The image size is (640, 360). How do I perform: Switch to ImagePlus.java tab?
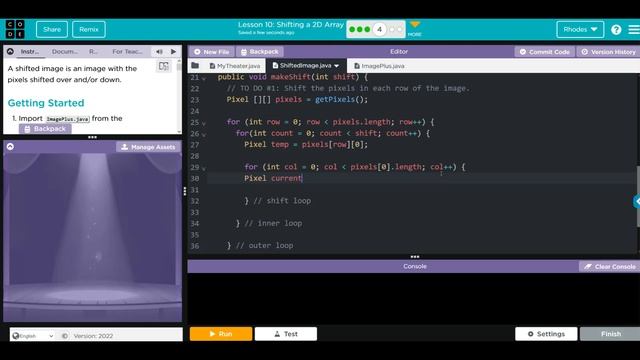click(380, 66)
